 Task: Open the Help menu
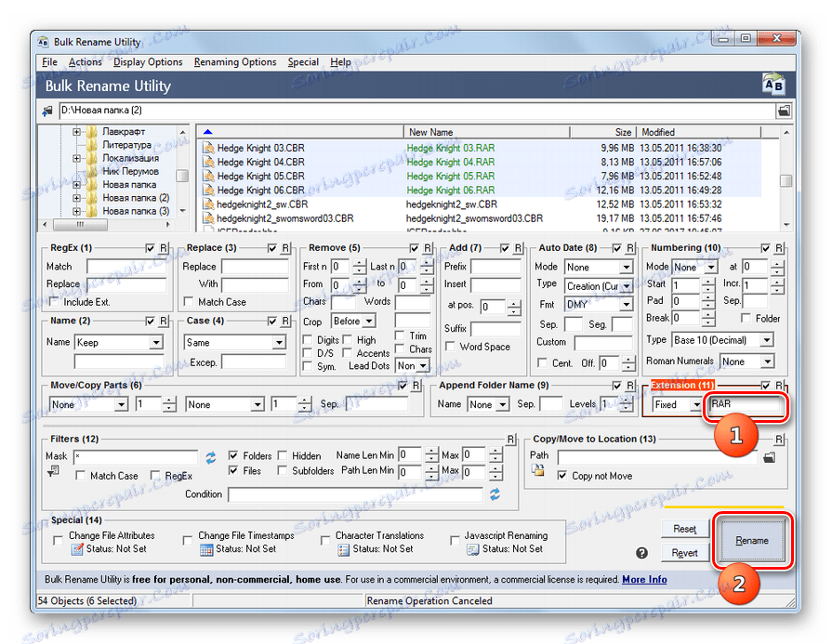click(x=340, y=62)
